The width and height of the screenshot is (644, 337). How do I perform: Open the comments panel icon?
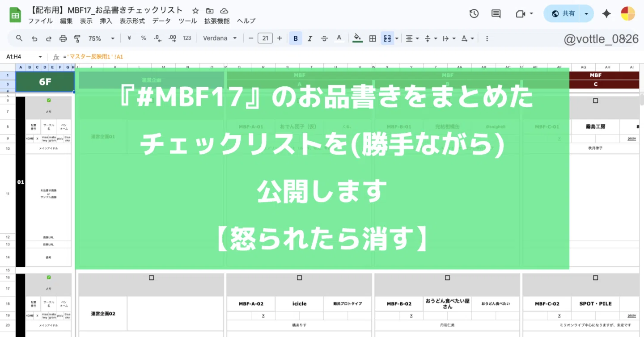pyautogui.click(x=496, y=14)
